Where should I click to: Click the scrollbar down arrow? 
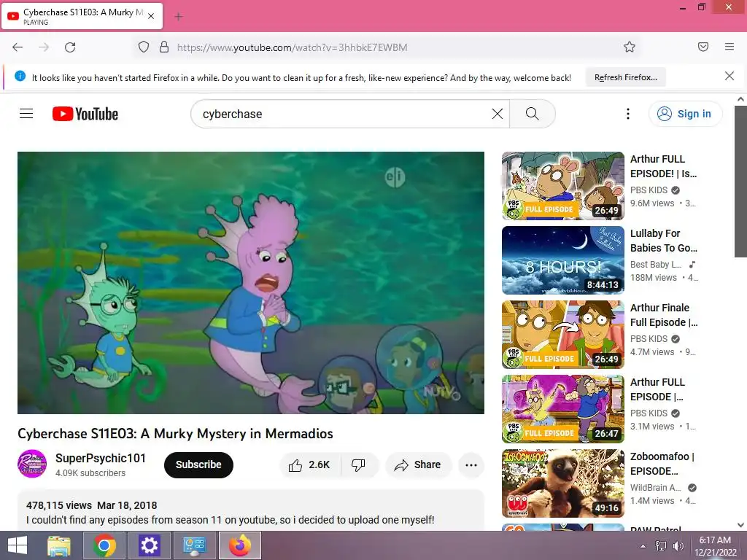(x=740, y=524)
